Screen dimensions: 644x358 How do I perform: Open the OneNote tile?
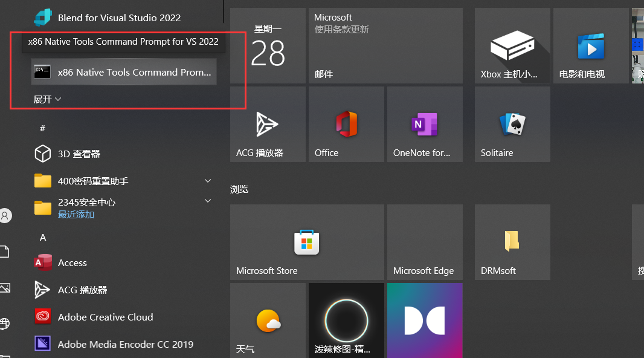click(425, 125)
